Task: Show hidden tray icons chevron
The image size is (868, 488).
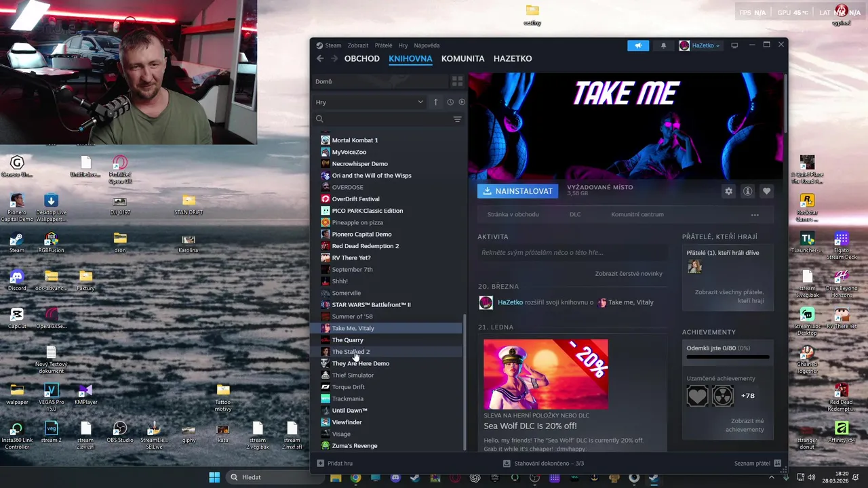Action: [771, 477]
